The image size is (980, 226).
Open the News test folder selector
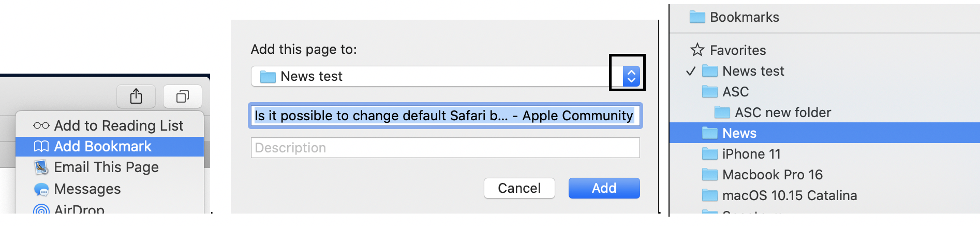point(435,77)
